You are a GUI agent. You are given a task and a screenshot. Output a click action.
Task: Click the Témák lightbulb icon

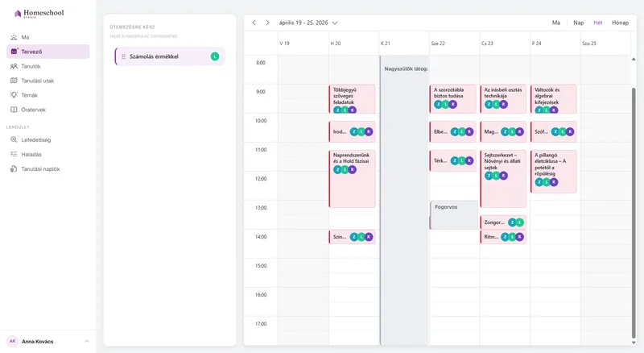pyautogui.click(x=14, y=95)
